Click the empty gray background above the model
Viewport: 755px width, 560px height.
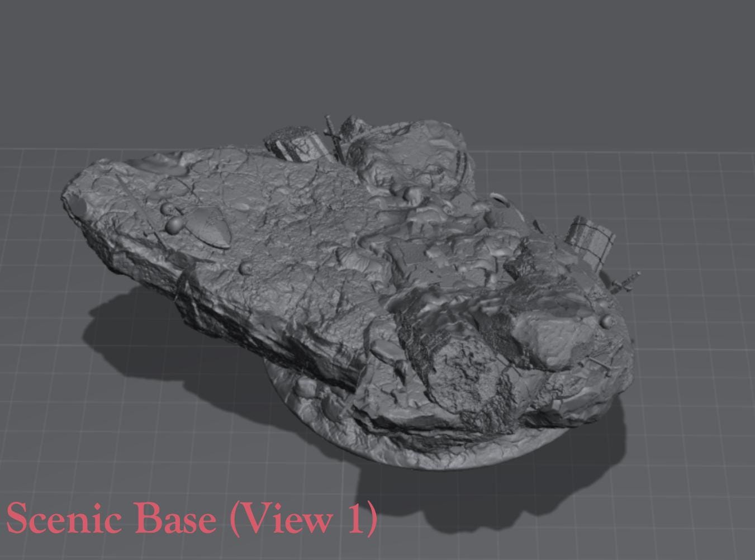(x=377, y=56)
